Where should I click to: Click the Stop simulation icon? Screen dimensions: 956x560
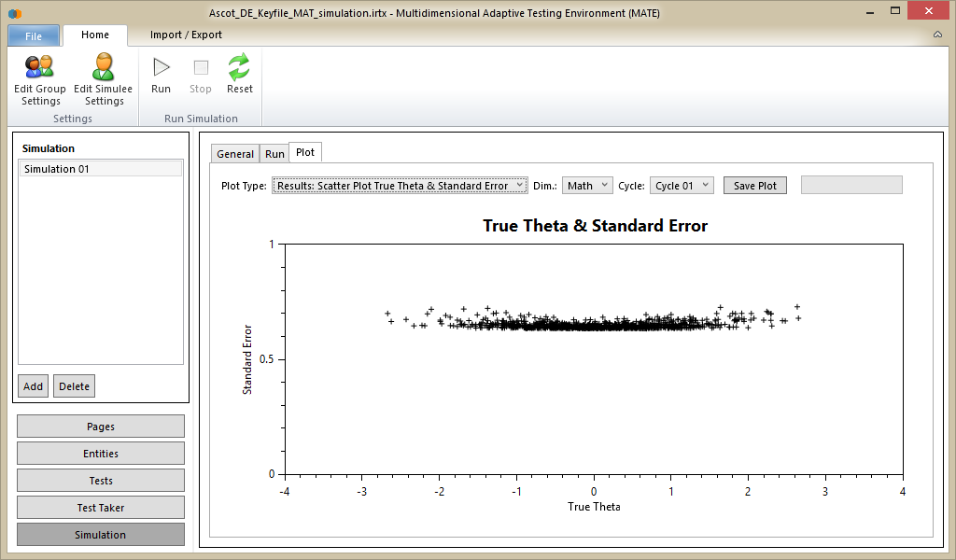point(201,75)
